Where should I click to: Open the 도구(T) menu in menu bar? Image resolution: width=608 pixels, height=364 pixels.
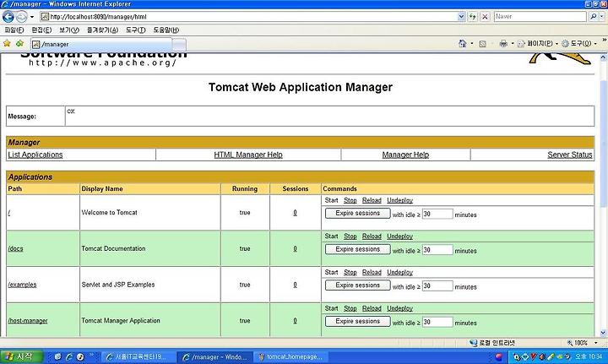tap(136, 30)
